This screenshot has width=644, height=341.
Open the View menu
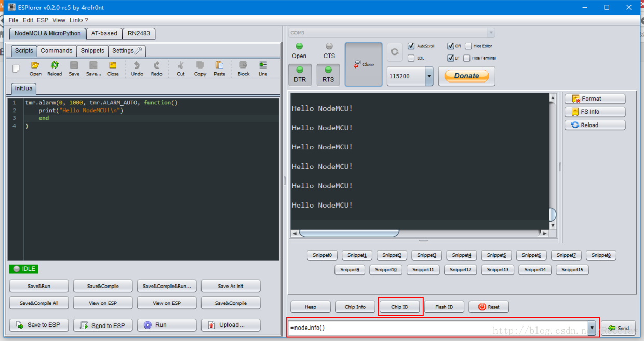59,20
